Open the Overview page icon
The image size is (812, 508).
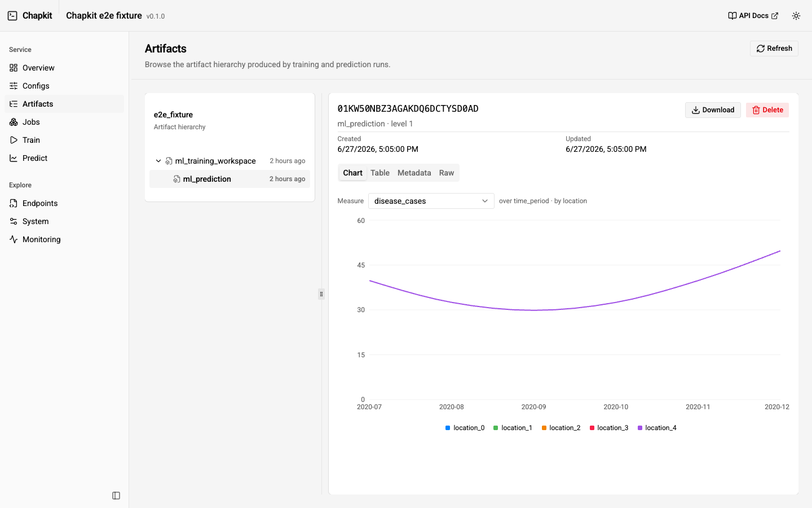click(14, 68)
